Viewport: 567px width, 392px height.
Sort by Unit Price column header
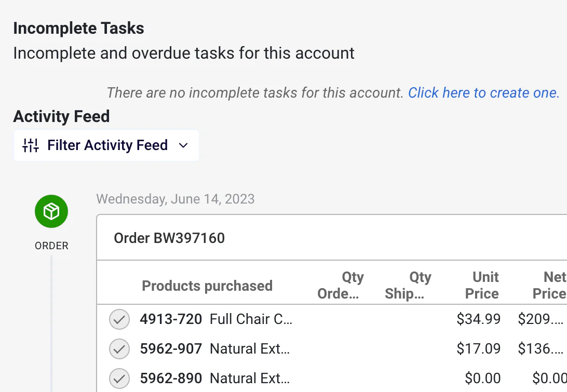tap(482, 286)
